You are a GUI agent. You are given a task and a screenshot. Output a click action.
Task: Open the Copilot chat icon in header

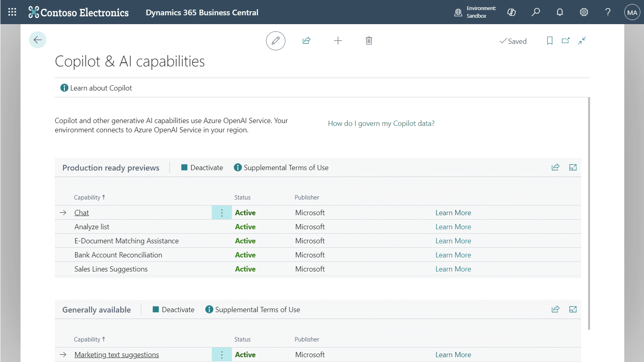point(512,12)
